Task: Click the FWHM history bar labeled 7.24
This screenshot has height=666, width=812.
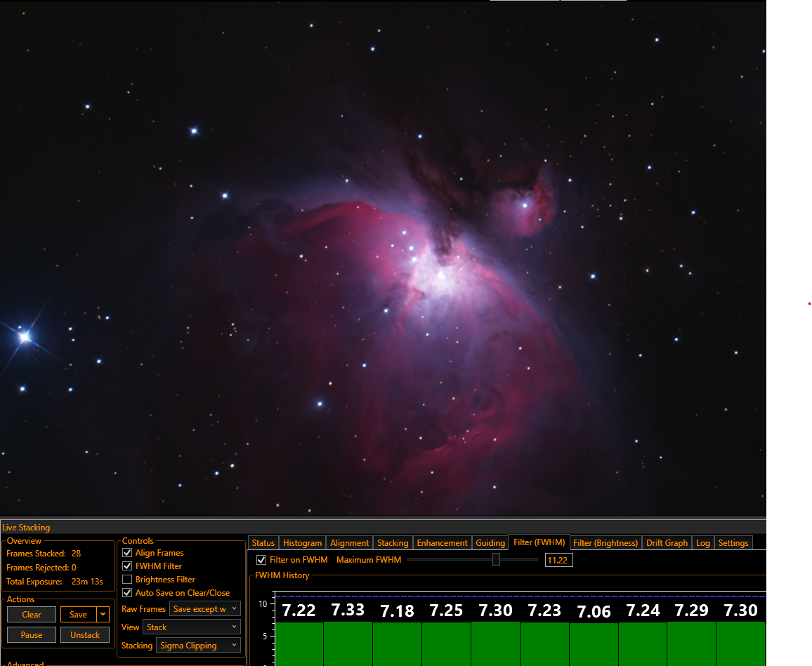Action: (x=643, y=644)
